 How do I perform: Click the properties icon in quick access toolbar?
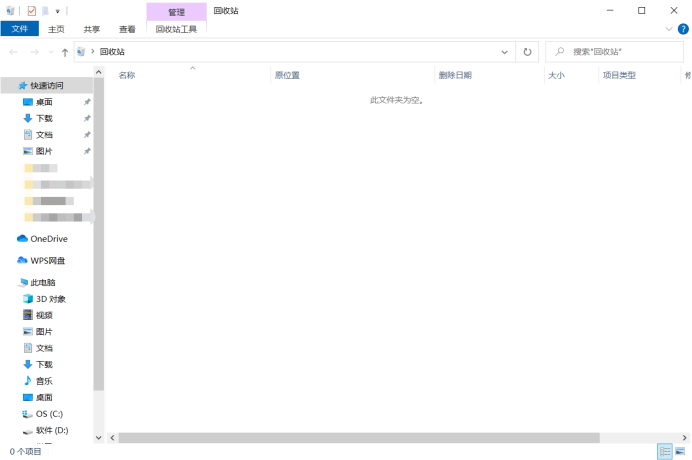[x=32, y=11]
